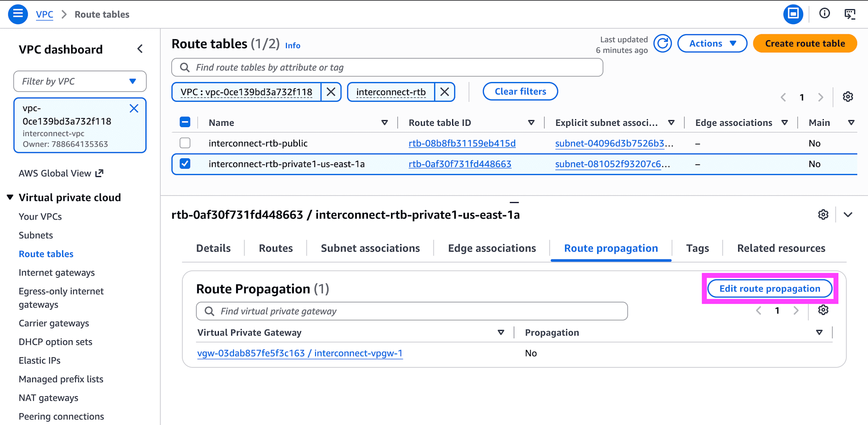This screenshot has width=868, height=425.
Task: Click the VPC filter chip text
Action: coord(247,92)
